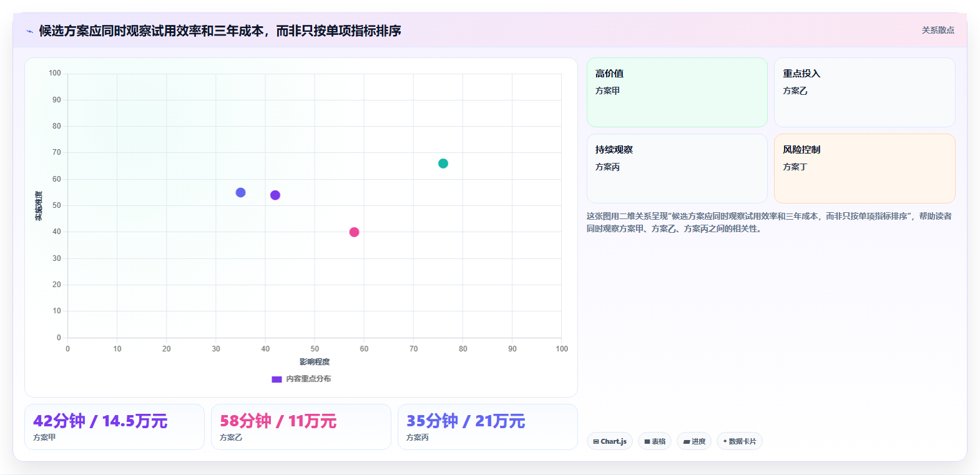The width and height of the screenshot is (980, 475).
Task: Click the Chart.js tag chip
Action: pos(610,441)
